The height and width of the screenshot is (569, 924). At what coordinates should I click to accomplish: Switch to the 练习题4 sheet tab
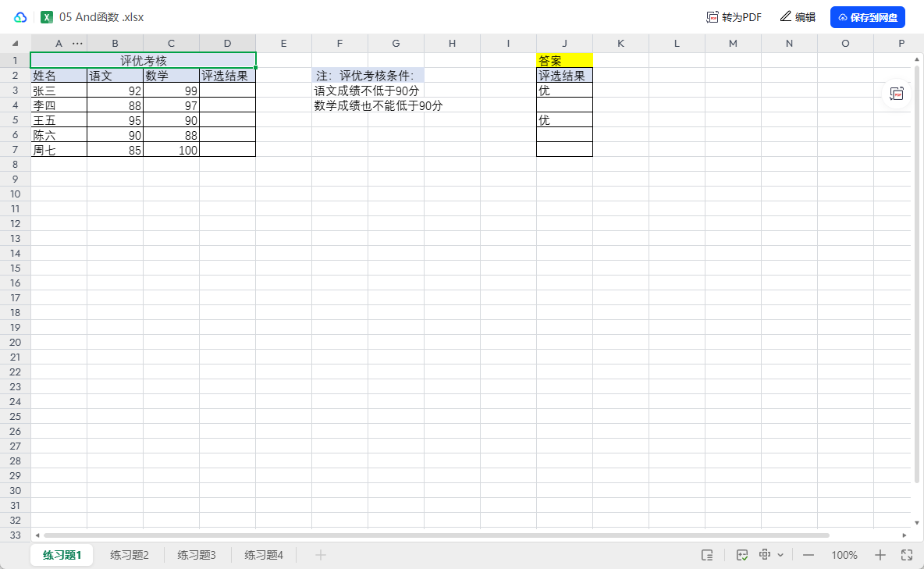pos(263,554)
